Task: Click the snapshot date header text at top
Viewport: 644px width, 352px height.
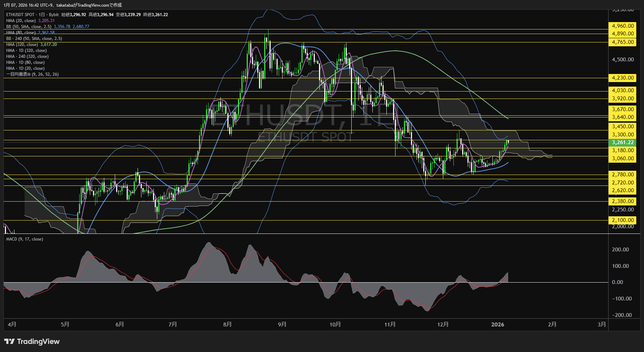Action: (63, 5)
